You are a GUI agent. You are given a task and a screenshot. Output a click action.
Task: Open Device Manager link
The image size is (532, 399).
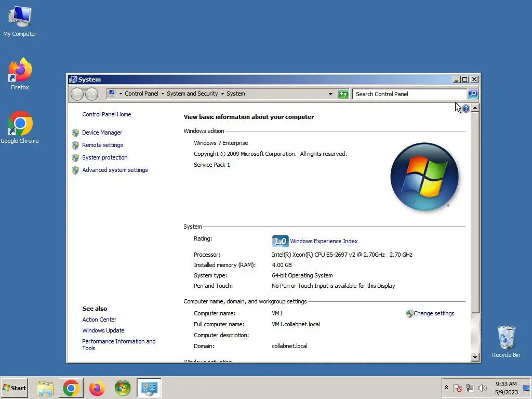[102, 132]
